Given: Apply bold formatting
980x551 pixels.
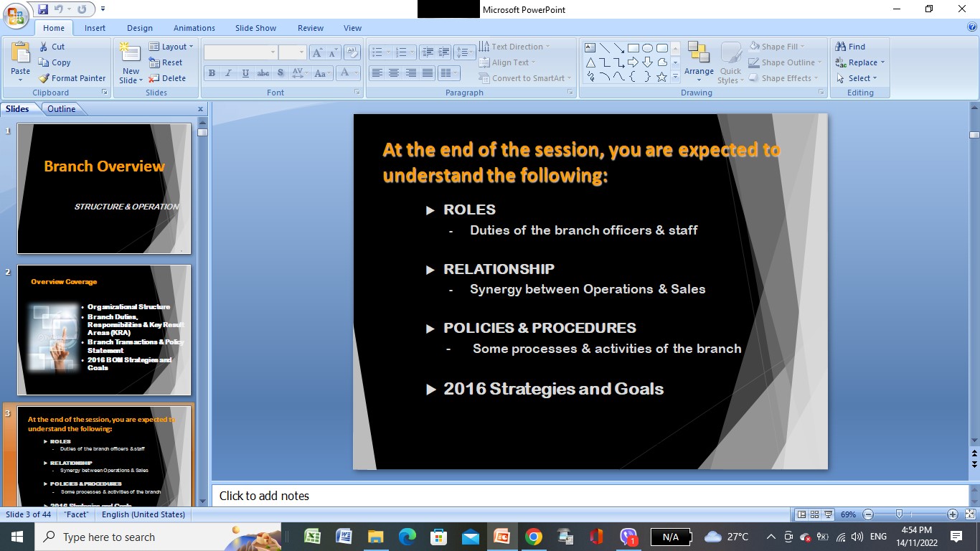Looking at the screenshot, I should [x=212, y=72].
